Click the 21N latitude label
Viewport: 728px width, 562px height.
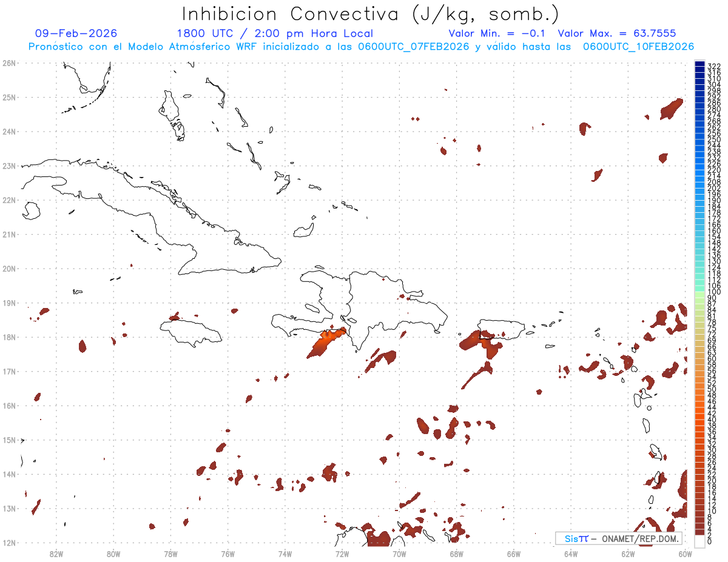[x=8, y=234]
